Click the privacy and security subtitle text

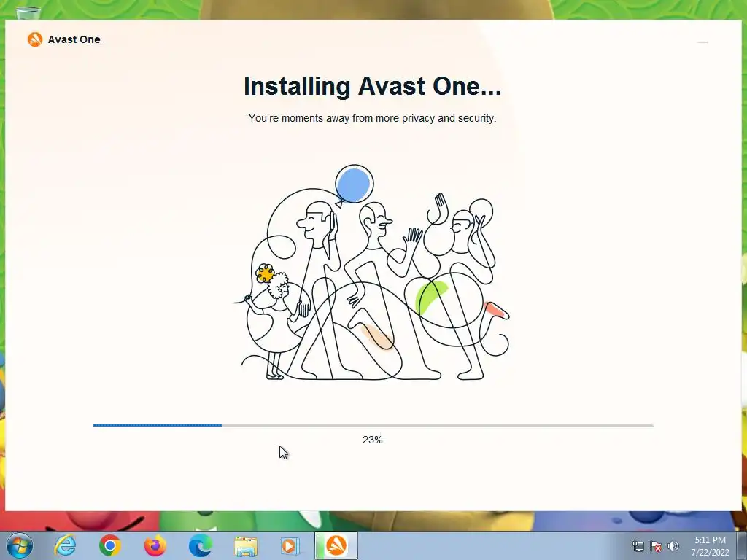373,118
